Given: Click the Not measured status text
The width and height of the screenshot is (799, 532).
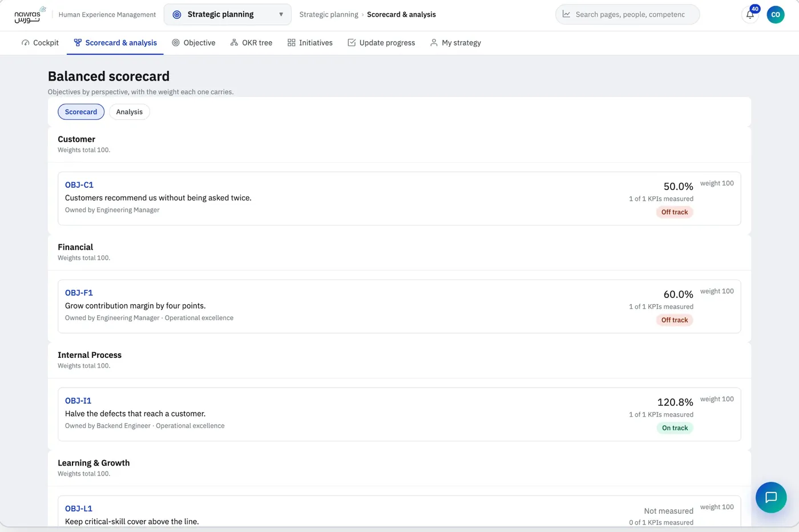Looking at the screenshot, I should 669,511.
